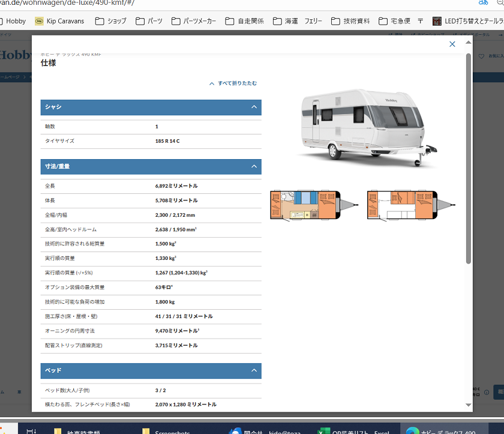Image resolution: width=504 pixels, height=434 pixels.
Task: View the caravan exterior image
Action: coord(366,128)
